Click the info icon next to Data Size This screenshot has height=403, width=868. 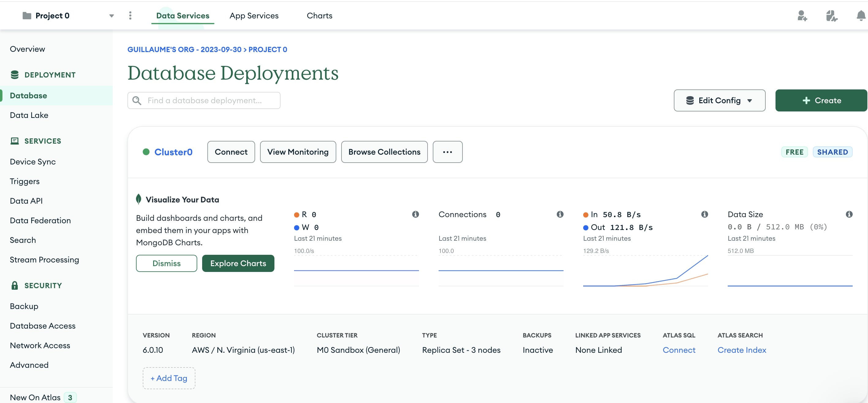849,214
